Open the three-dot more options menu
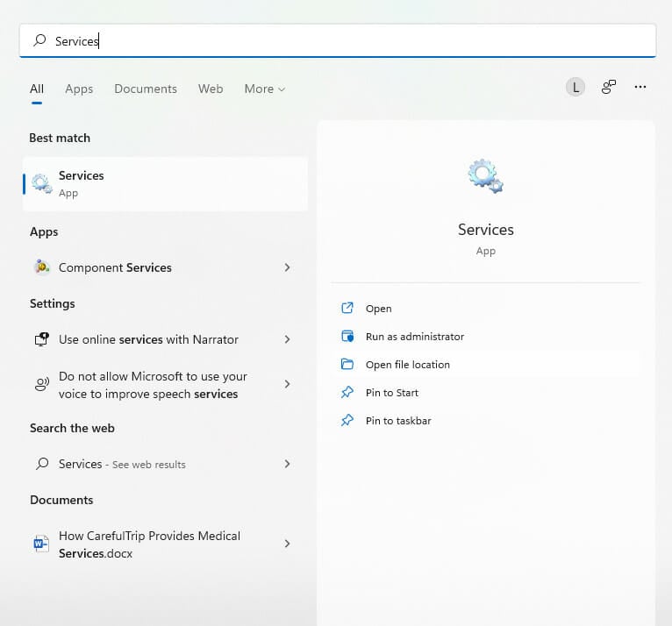672x626 pixels. (640, 87)
